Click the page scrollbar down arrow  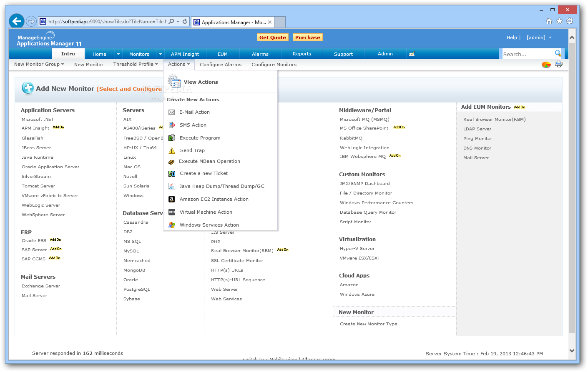click(x=572, y=351)
